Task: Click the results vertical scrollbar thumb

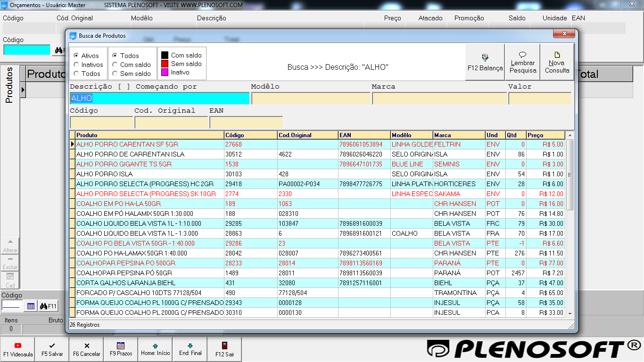Action: click(570, 175)
